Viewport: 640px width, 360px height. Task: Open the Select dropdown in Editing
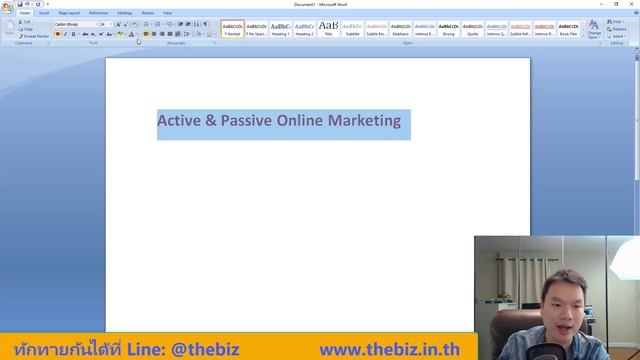pos(616,36)
